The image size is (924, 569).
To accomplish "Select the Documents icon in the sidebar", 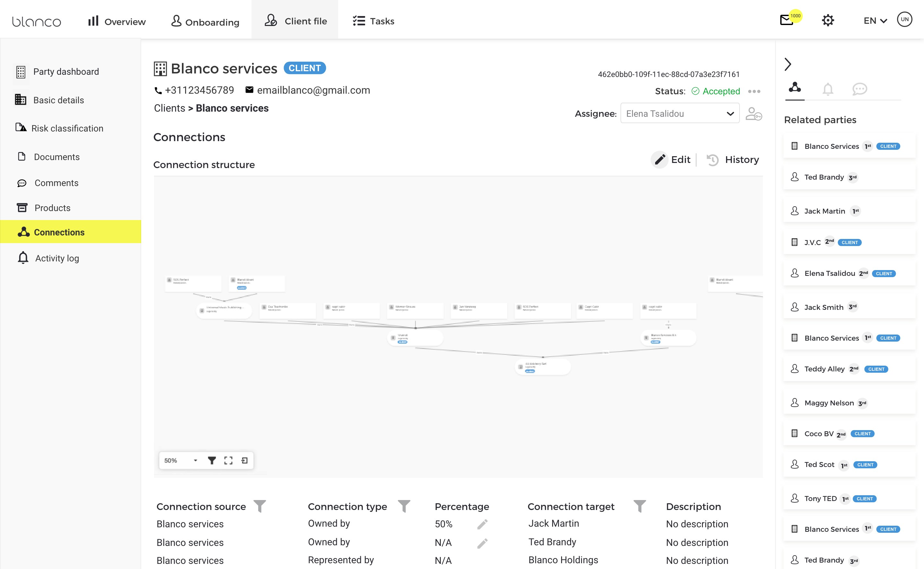I will [x=22, y=157].
